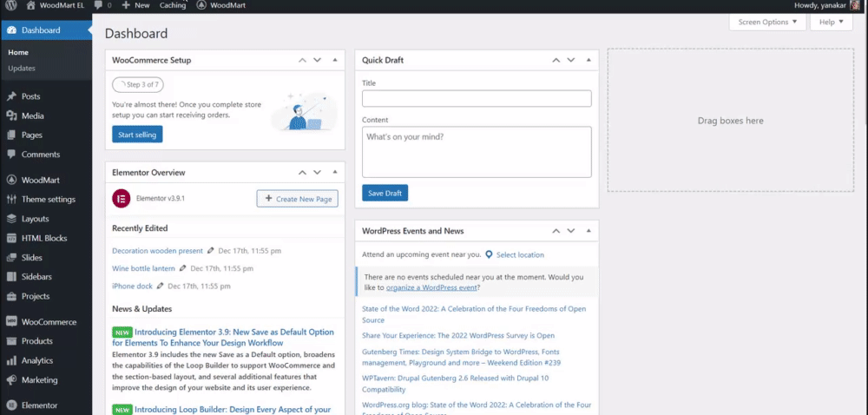This screenshot has height=415, width=868.
Task: Open the Decoration wooden present link
Action: coord(157,251)
